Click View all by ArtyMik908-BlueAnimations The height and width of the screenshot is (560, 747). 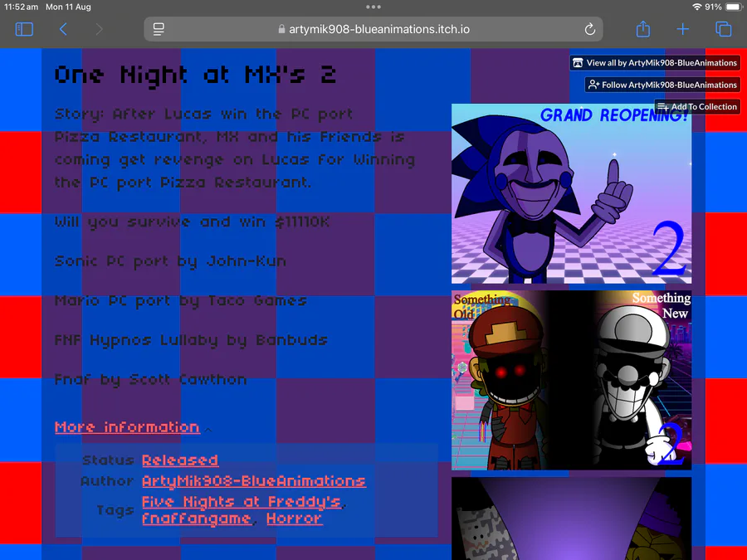click(655, 63)
